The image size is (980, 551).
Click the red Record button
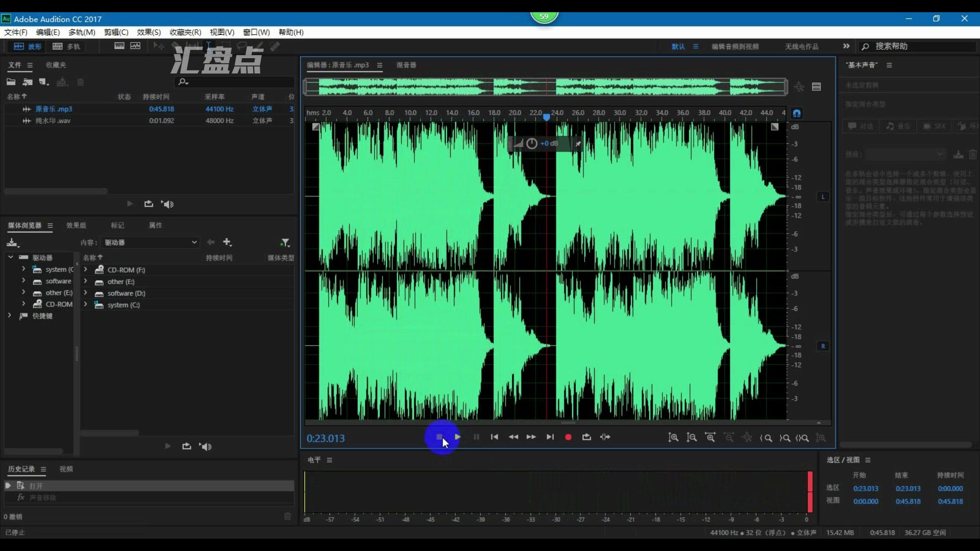tap(568, 437)
